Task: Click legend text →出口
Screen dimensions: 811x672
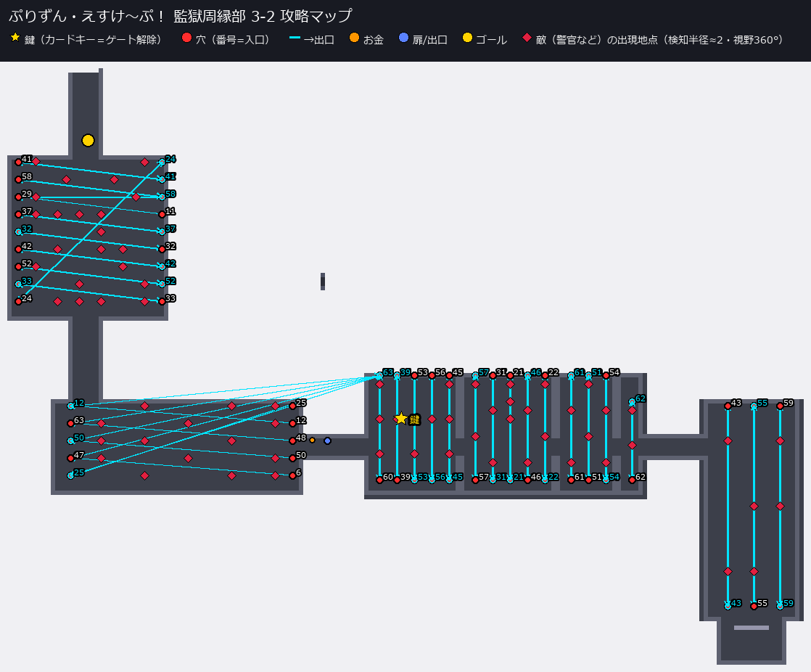Action: pyautogui.click(x=318, y=39)
